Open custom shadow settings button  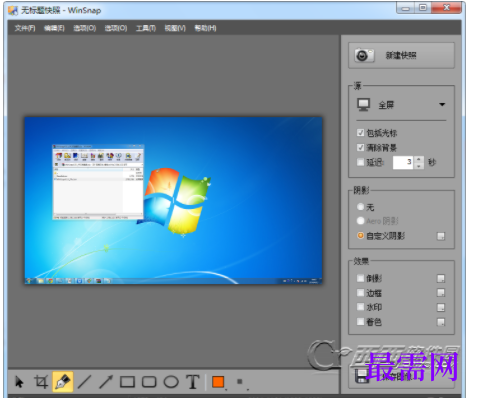pyautogui.click(x=441, y=236)
